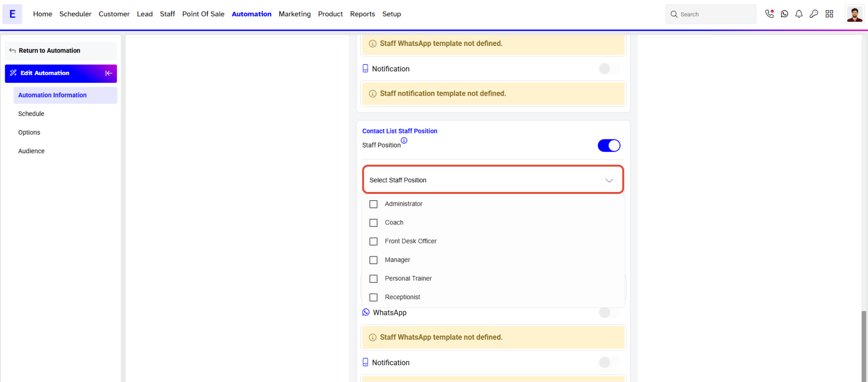This screenshot has width=868, height=382.
Task: Click the key icon in header
Action: [814, 14]
